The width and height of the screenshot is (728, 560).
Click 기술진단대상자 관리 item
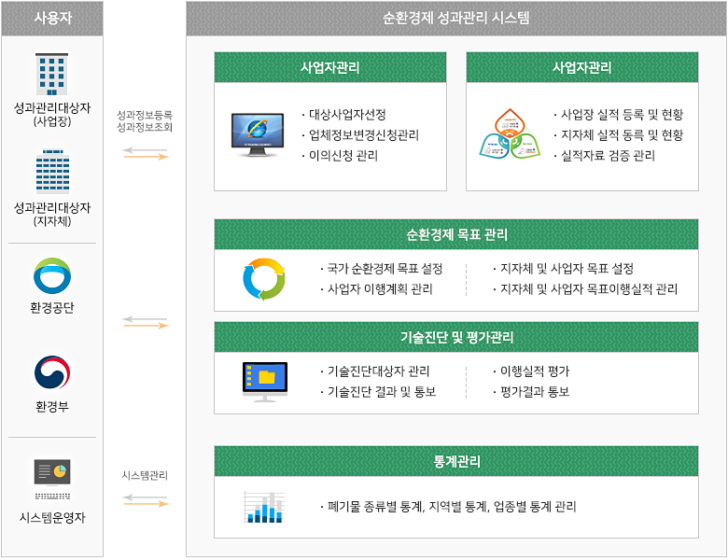click(x=378, y=371)
